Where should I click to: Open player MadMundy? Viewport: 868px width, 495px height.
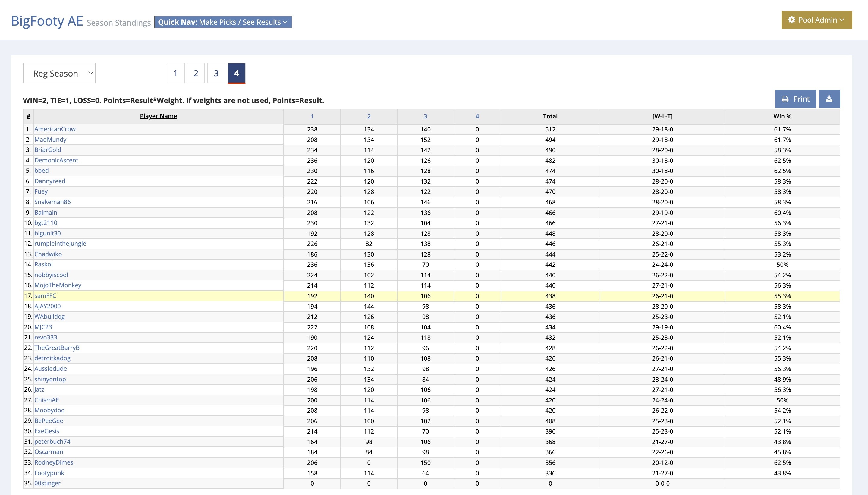point(50,140)
